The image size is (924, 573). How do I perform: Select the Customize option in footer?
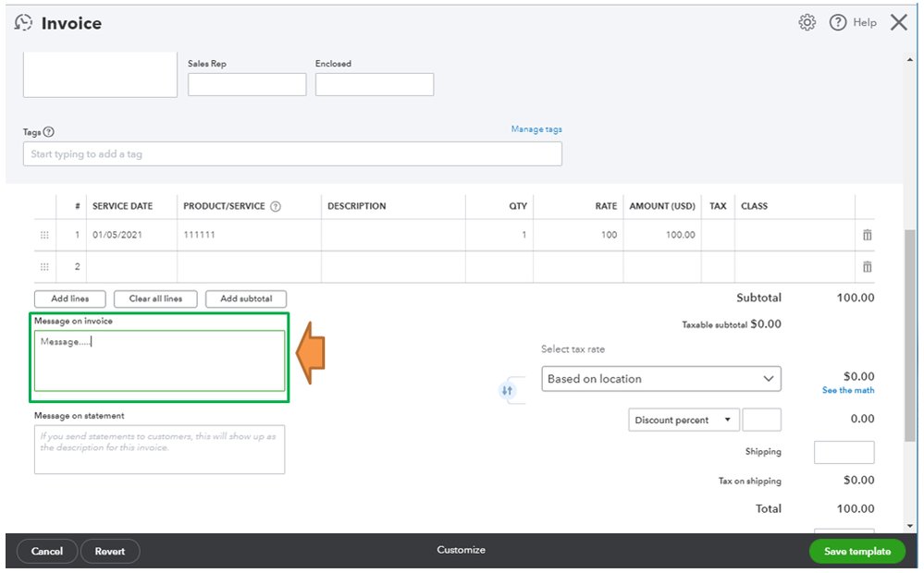click(x=461, y=550)
